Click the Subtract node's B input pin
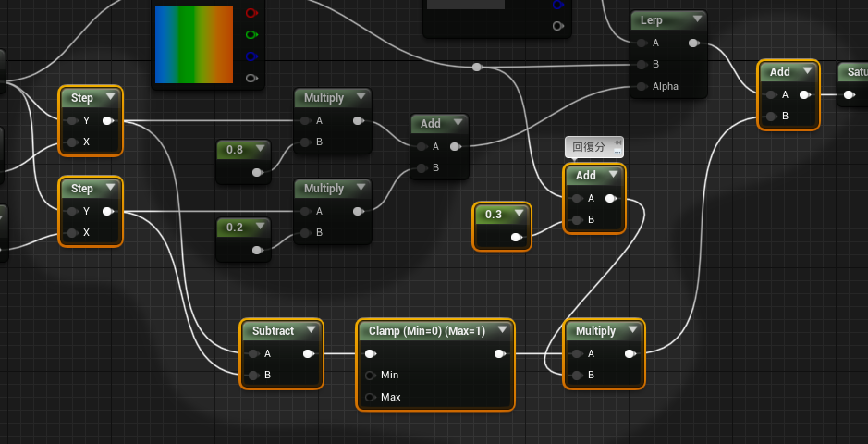 (x=253, y=376)
